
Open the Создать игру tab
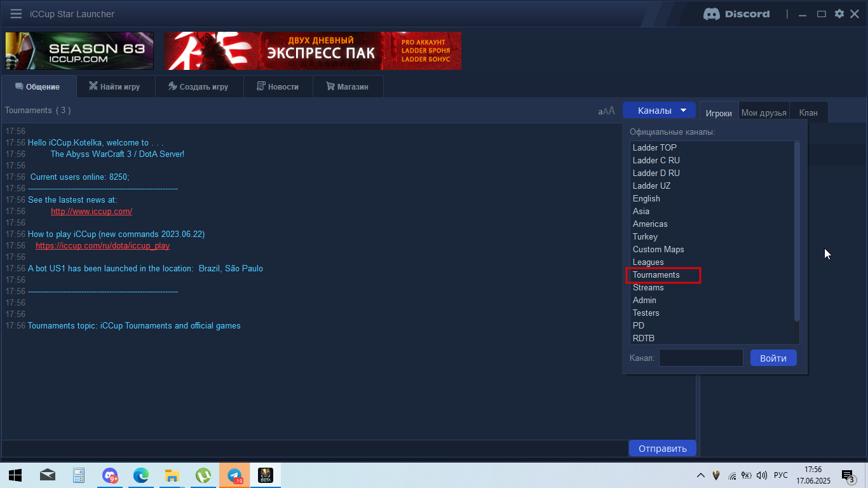199,86
